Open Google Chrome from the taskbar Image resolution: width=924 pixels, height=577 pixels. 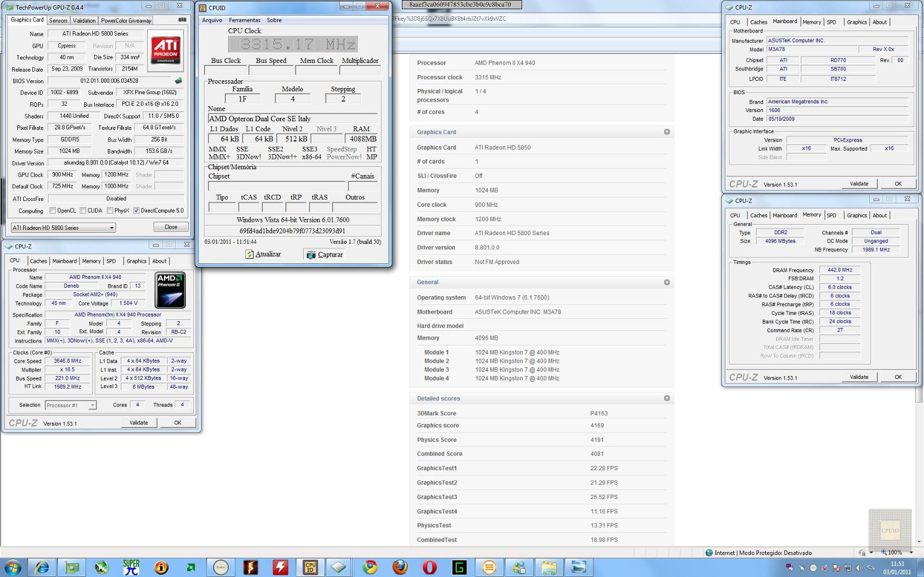370,567
